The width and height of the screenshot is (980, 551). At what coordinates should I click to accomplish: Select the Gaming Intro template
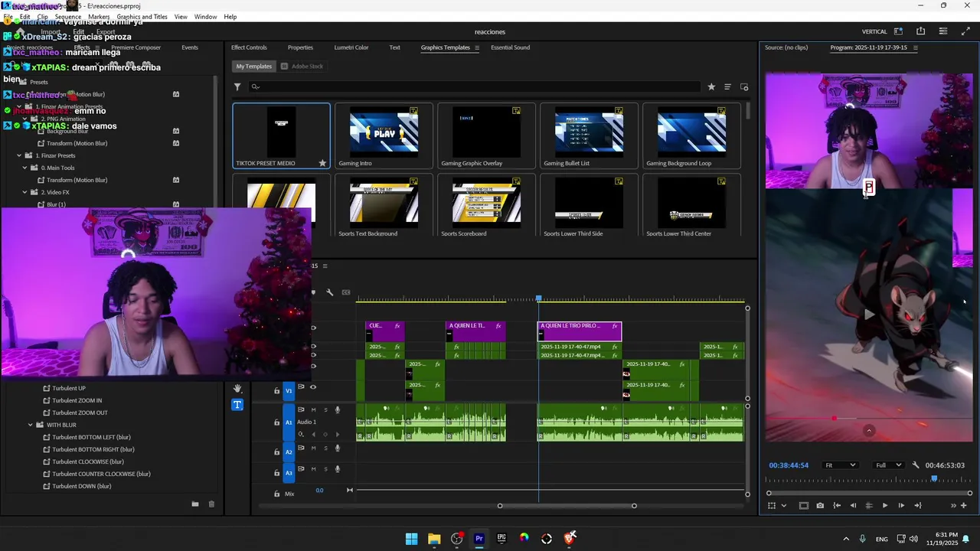tap(384, 135)
